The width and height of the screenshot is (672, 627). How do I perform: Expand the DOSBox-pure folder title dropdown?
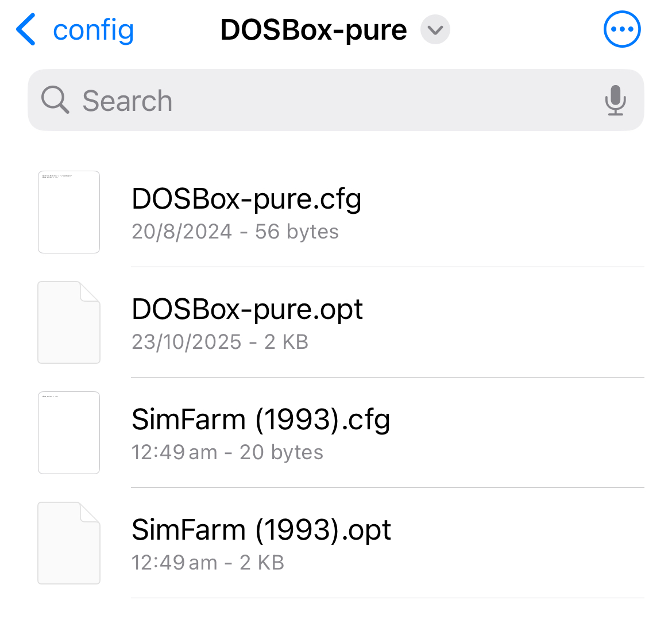pos(435,30)
